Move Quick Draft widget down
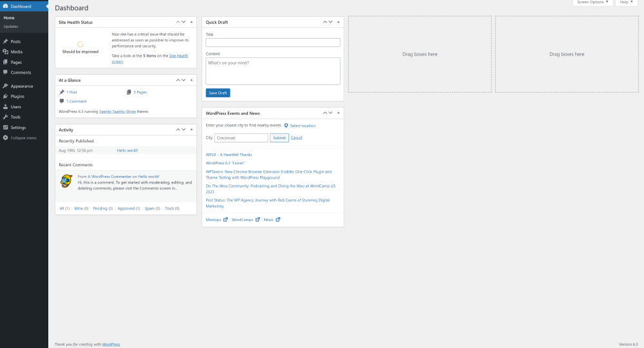Viewport: 644px width, 348px height. click(x=330, y=22)
